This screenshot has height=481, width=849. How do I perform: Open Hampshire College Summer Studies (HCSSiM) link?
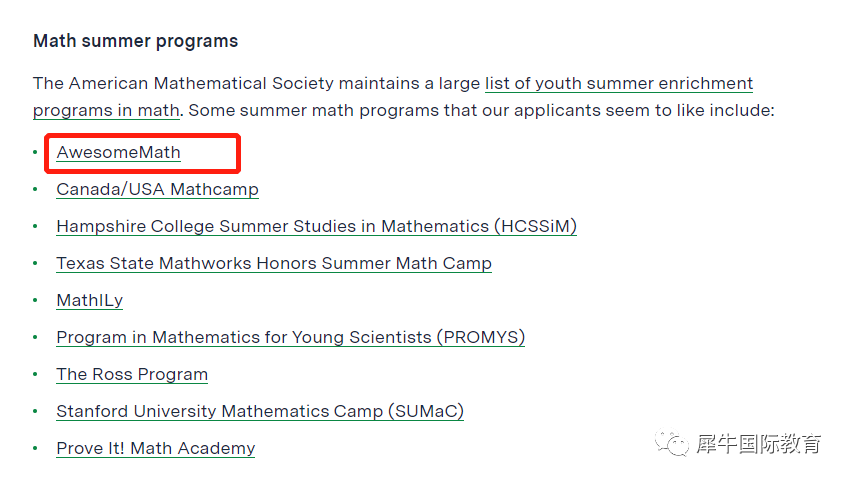[317, 226]
